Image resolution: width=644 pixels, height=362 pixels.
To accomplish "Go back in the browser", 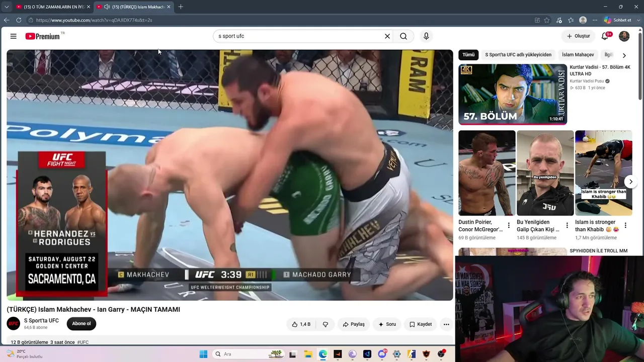I will (x=7, y=20).
